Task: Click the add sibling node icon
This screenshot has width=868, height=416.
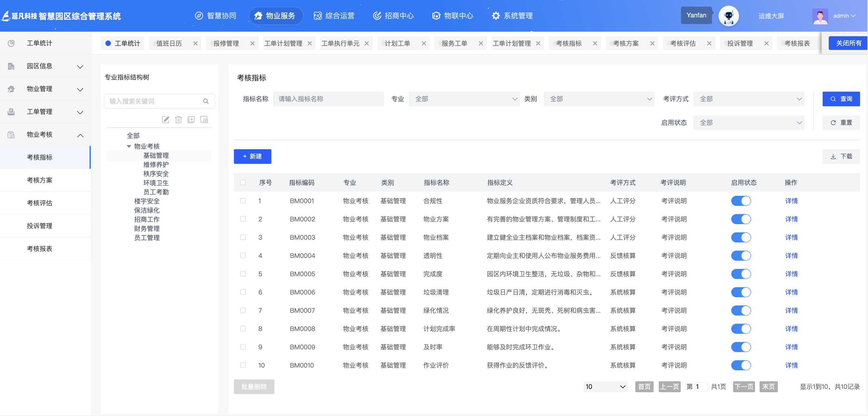Action: (191, 120)
